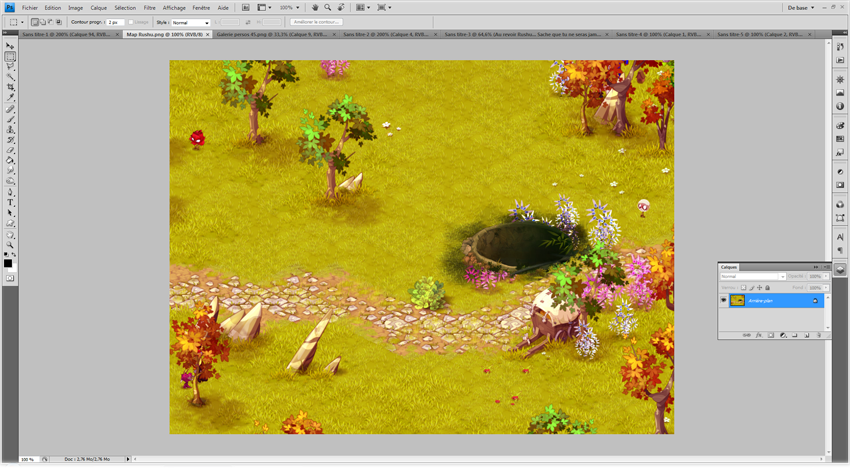Swap foreground and background colors
Viewport: 850px width, 468px height.
tap(14, 254)
